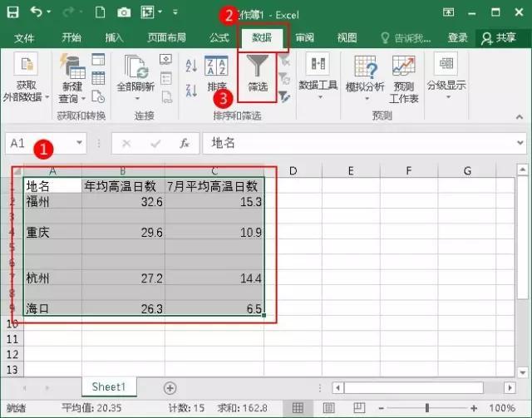Switch to Page Break Preview

tap(359, 408)
